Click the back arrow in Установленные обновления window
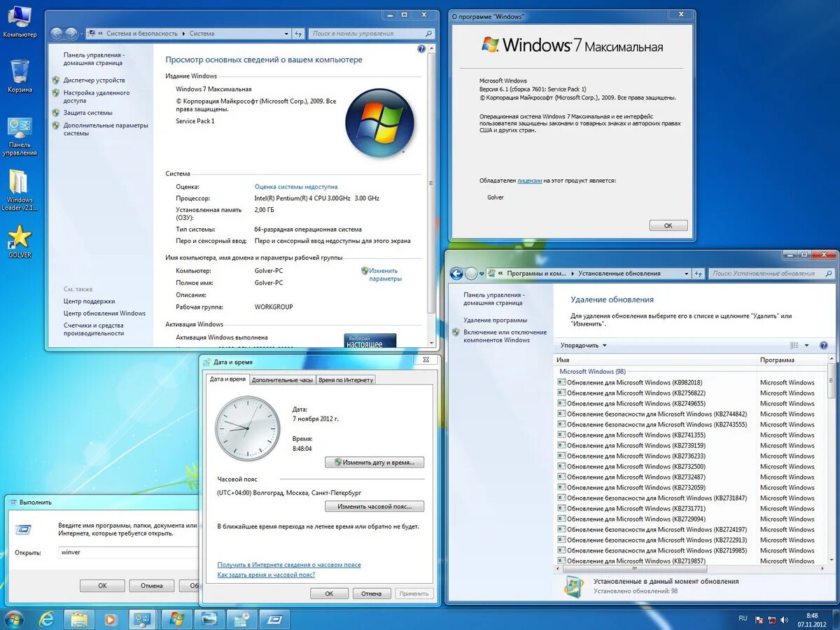This screenshot has height=630, width=840. click(x=456, y=274)
